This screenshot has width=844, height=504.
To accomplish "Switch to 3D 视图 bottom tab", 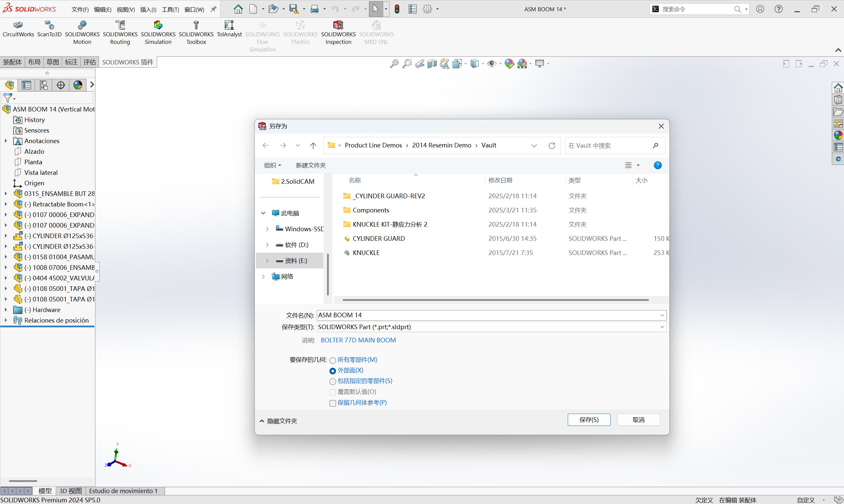I will pyautogui.click(x=70, y=491).
